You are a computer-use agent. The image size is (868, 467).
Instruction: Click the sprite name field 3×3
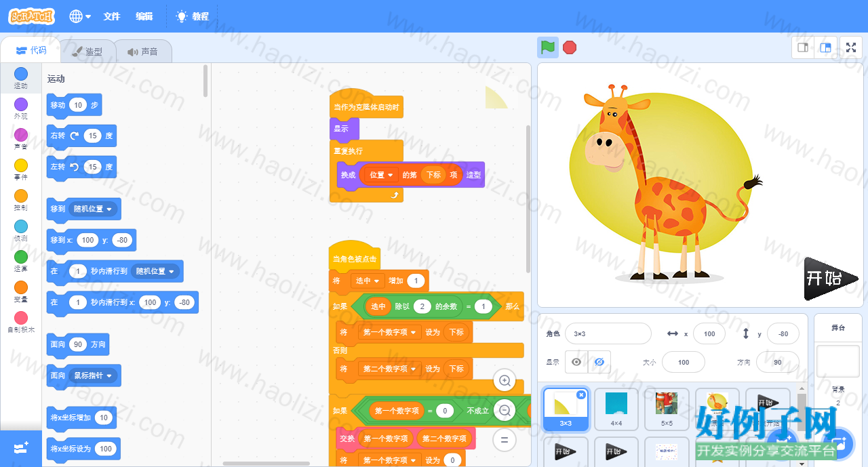point(608,333)
